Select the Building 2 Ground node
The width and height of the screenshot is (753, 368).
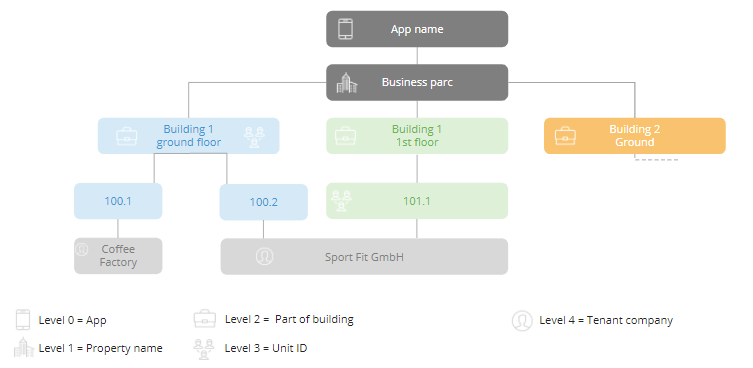pos(634,136)
